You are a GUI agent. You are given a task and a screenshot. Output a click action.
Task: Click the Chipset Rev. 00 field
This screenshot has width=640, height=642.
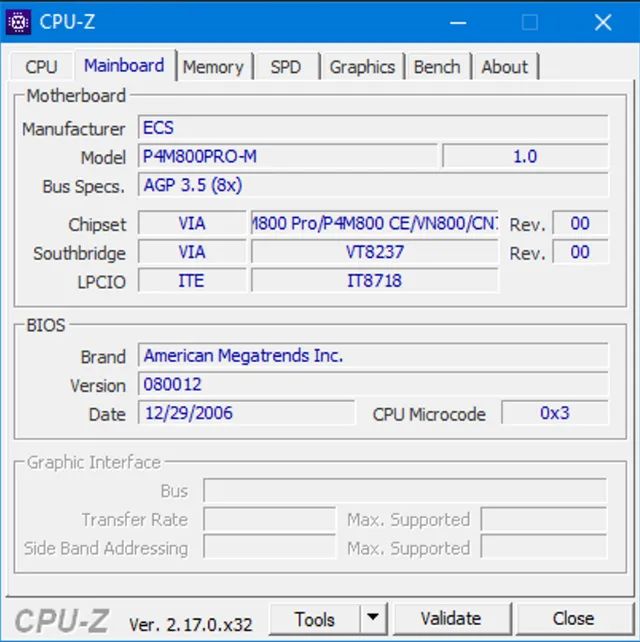click(580, 224)
